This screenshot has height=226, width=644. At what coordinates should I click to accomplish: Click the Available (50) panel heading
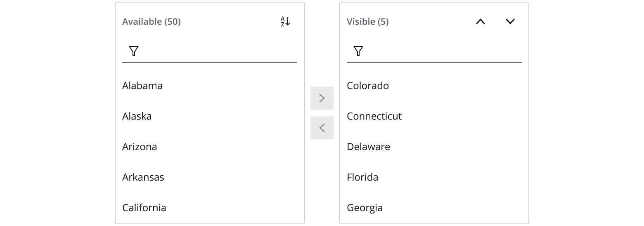click(152, 21)
